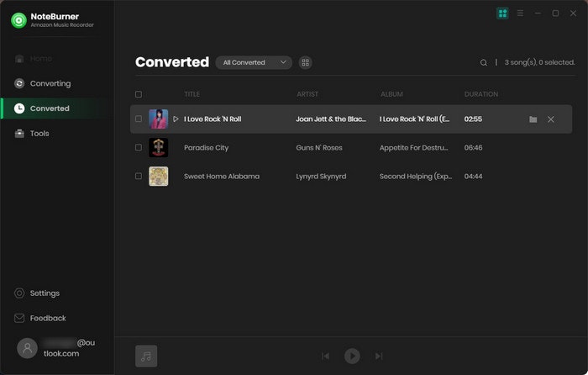Sort by the TITLE column header

pos(192,94)
